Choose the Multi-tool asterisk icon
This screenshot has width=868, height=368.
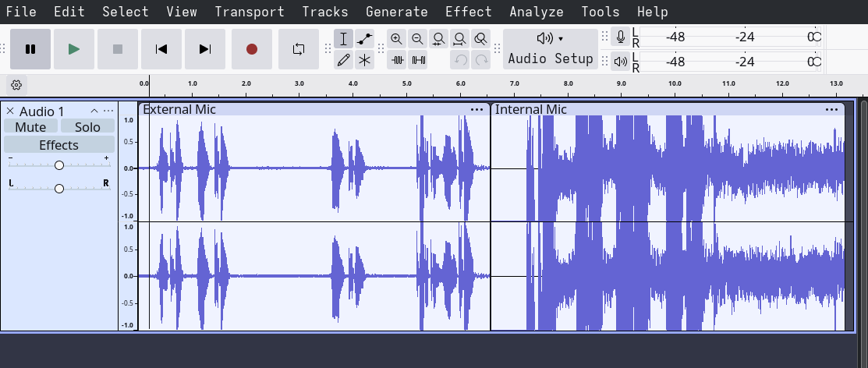364,60
